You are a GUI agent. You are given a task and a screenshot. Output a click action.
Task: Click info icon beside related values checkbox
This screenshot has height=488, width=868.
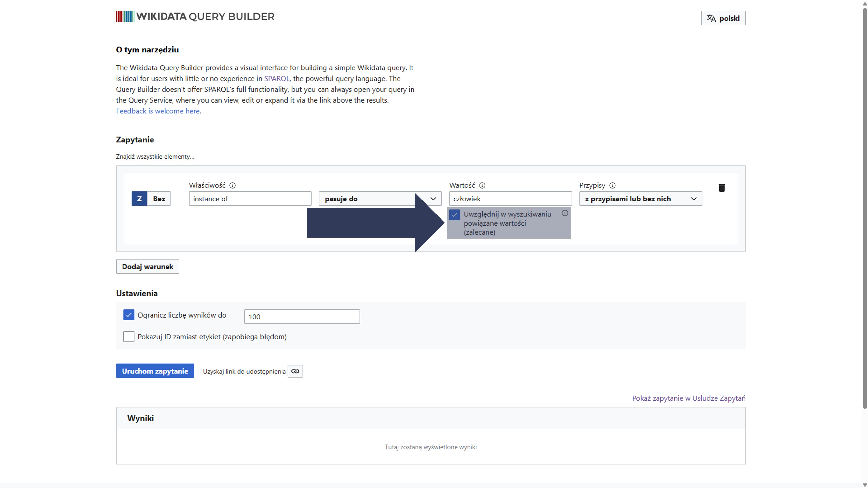coord(565,213)
